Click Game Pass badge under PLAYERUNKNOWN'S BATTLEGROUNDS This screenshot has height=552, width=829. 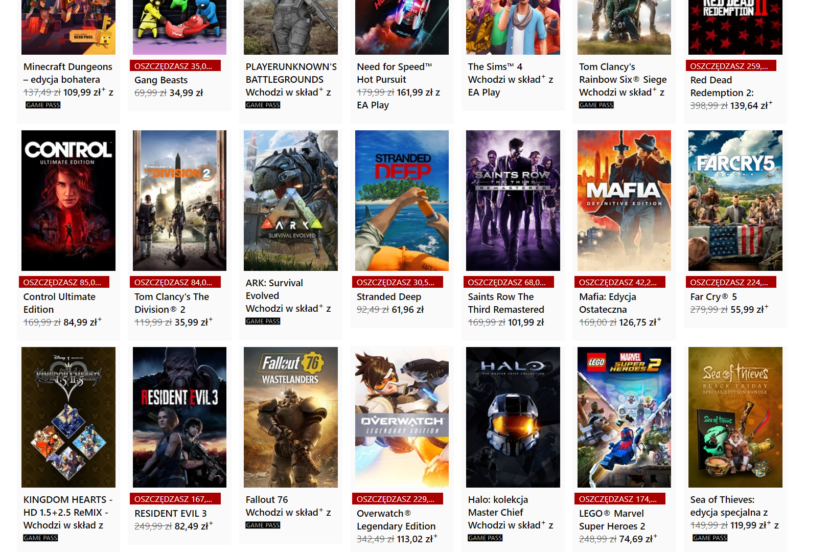263,105
